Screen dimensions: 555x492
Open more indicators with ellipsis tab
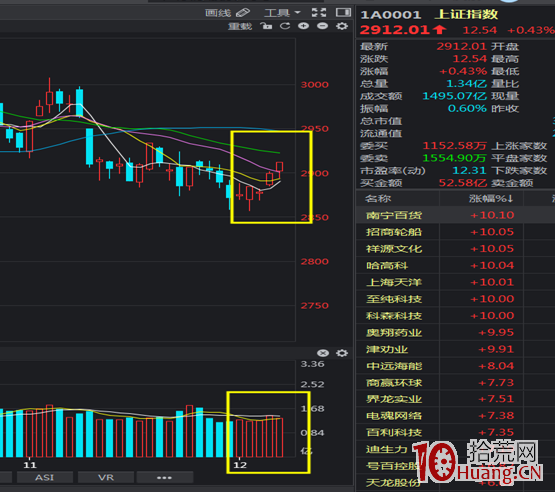point(165,477)
